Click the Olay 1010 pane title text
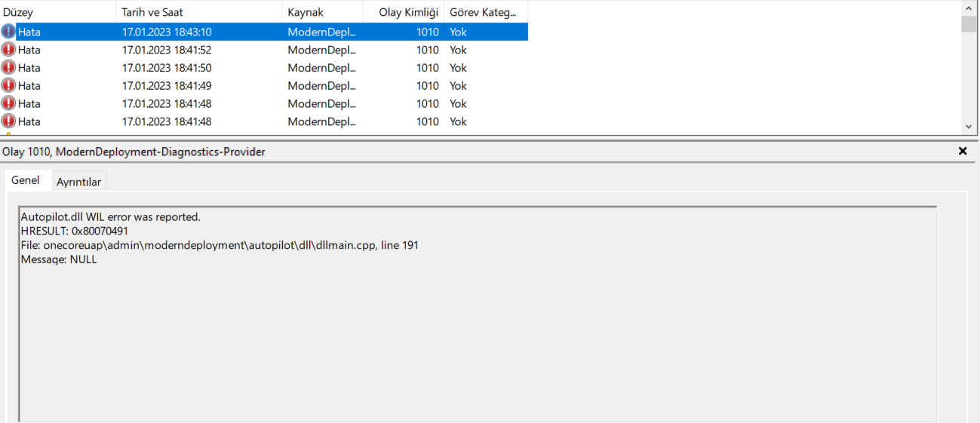980x423 pixels. click(134, 152)
